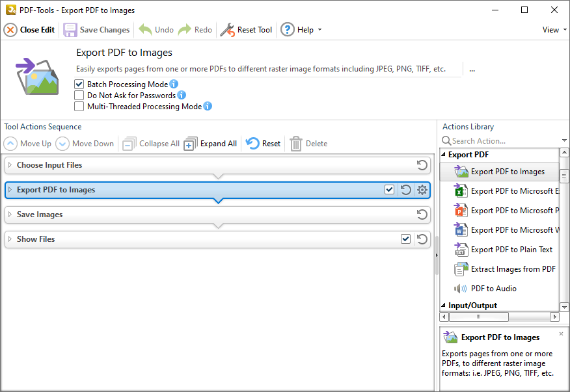Show info for Batch Processing Mode

coord(174,84)
